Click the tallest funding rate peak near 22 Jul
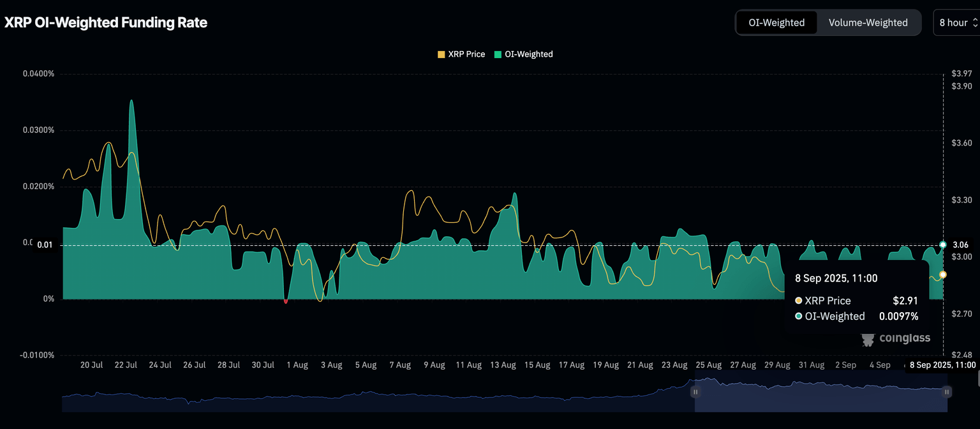Viewport: 980px width, 429px height. (x=131, y=101)
